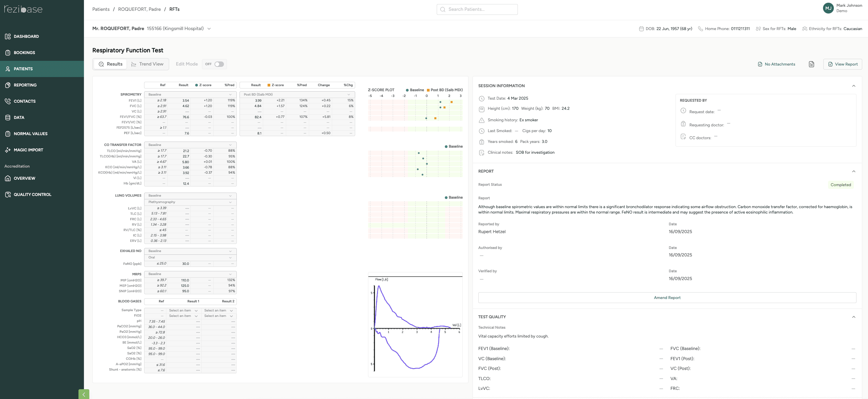Image resolution: width=868 pixels, height=399 pixels.
Task: Select the Results tab
Action: [111, 64]
